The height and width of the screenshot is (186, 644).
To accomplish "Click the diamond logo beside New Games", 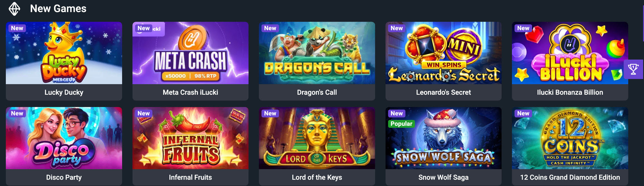I will click(x=14, y=9).
